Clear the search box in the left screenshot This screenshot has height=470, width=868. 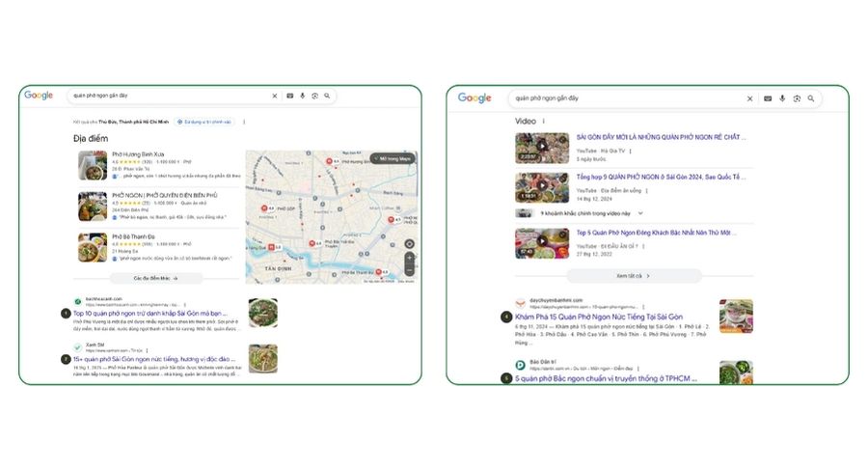(x=275, y=96)
